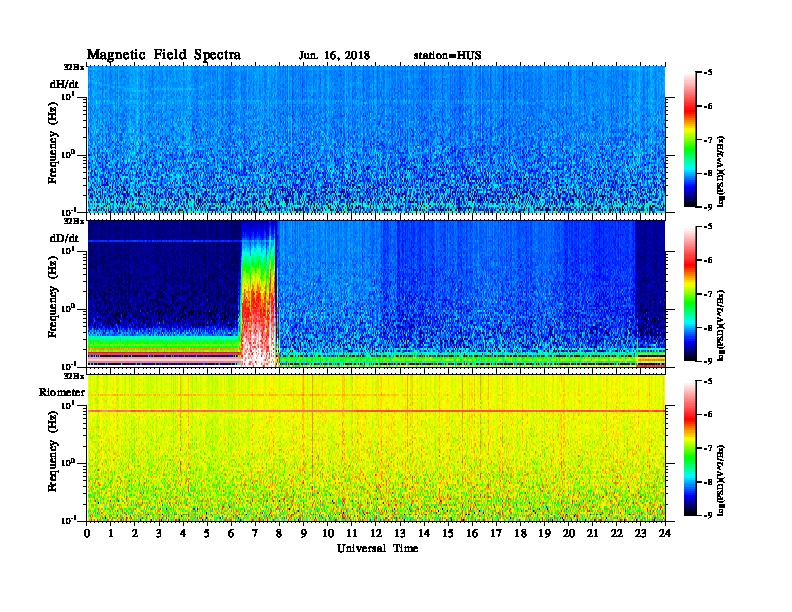The width and height of the screenshot is (792, 612).
Task: Click the "Universal Time" axis title
Action: (377, 548)
